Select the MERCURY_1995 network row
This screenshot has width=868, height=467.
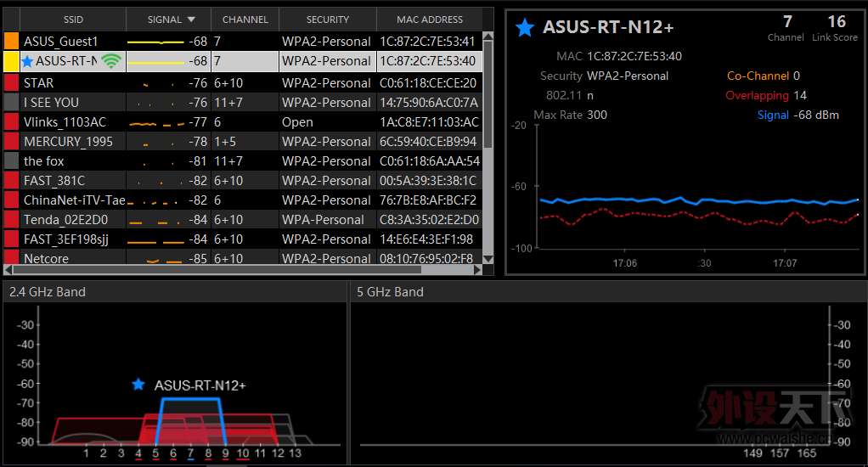pyautogui.click(x=243, y=142)
